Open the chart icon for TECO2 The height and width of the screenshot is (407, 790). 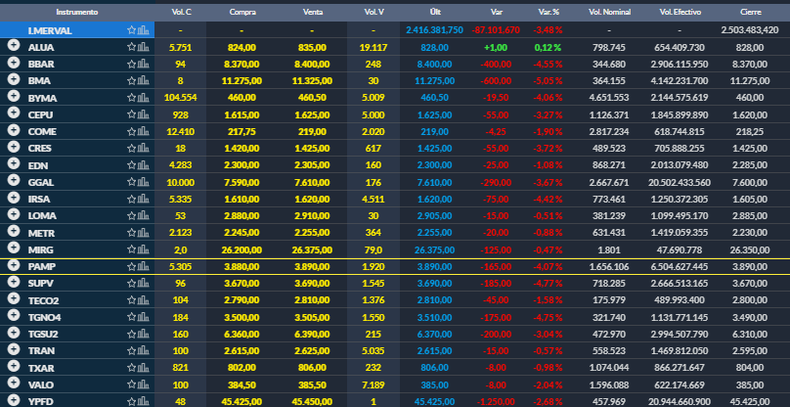tap(144, 300)
